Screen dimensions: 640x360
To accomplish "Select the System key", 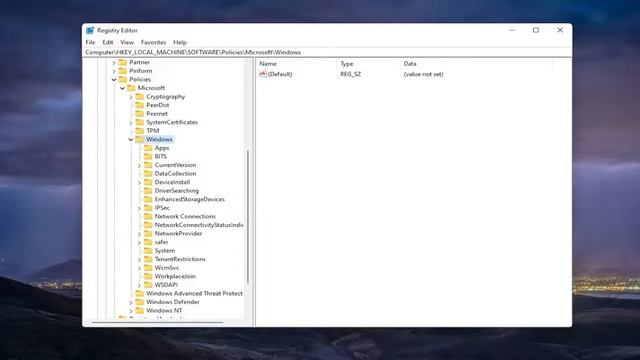I will click(164, 251).
